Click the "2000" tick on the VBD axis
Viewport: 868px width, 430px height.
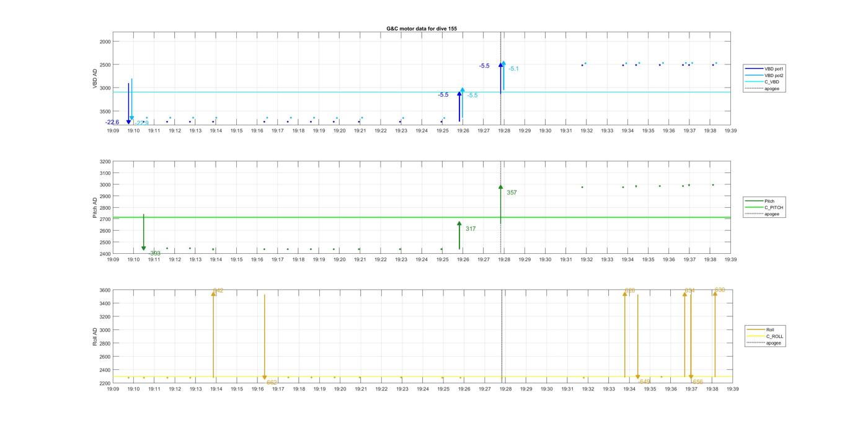[105, 42]
